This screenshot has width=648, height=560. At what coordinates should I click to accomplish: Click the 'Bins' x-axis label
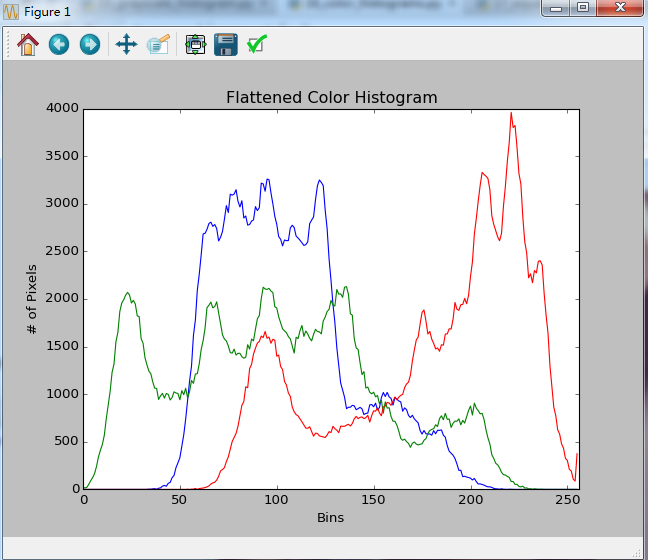click(x=330, y=517)
